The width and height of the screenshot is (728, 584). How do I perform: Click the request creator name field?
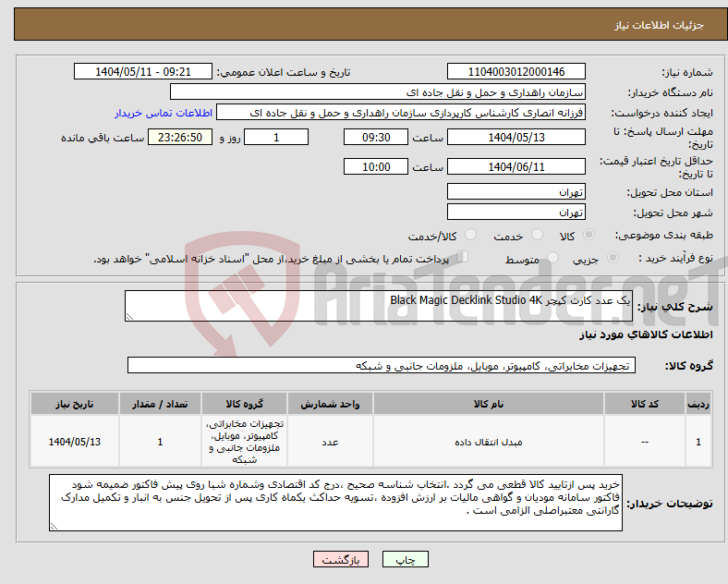[x=401, y=113]
